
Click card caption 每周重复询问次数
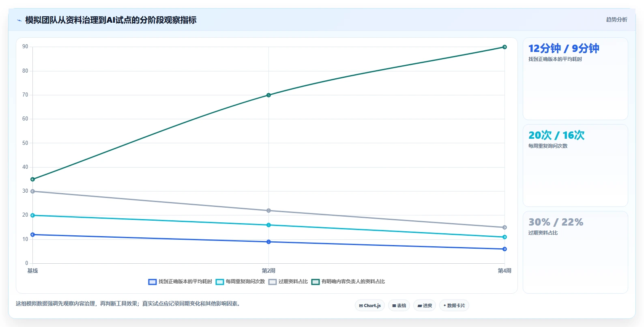pyautogui.click(x=548, y=146)
